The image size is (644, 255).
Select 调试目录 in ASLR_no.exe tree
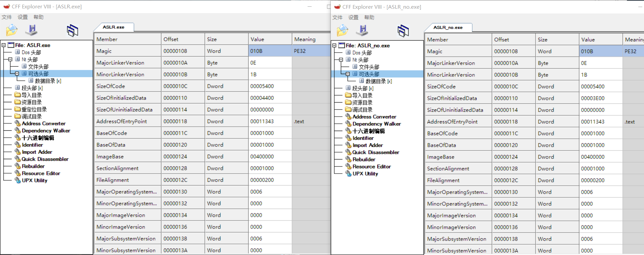click(x=362, y=110)
